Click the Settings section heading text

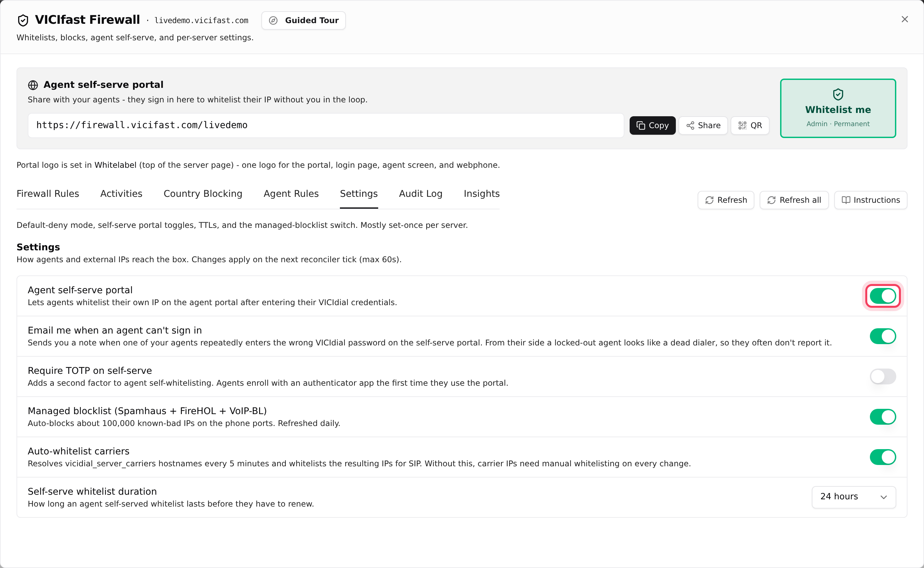(x=38, y=247)
